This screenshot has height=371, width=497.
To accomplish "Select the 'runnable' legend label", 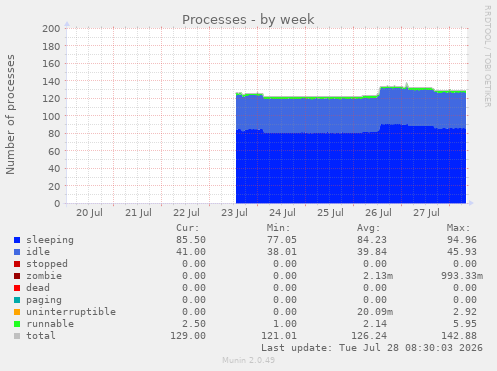I will (x=50, y=324).
